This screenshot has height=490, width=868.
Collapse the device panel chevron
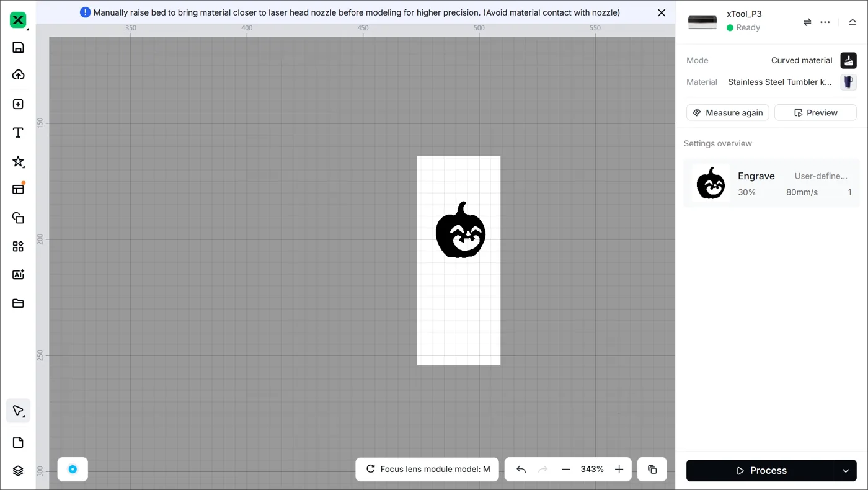click(x=852, y=22)
